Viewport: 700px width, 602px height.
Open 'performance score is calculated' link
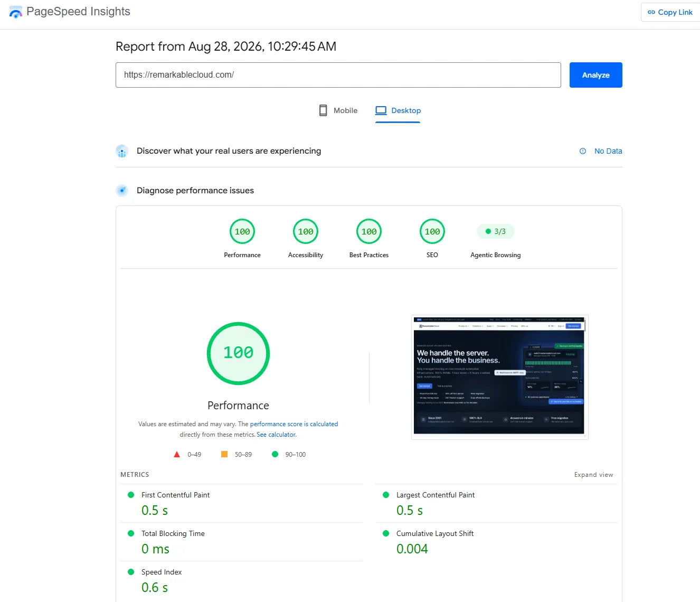(294, 424)
